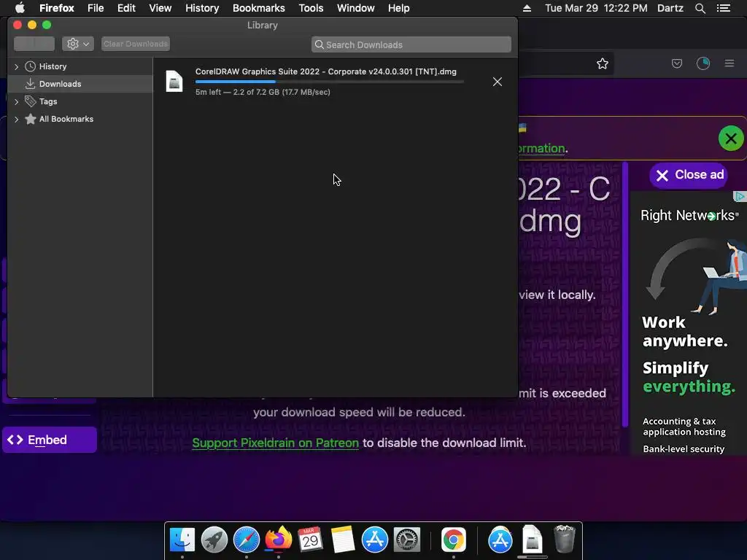
Task: Open the Applications folder in Dock
Action: click(x=500, y=540)
